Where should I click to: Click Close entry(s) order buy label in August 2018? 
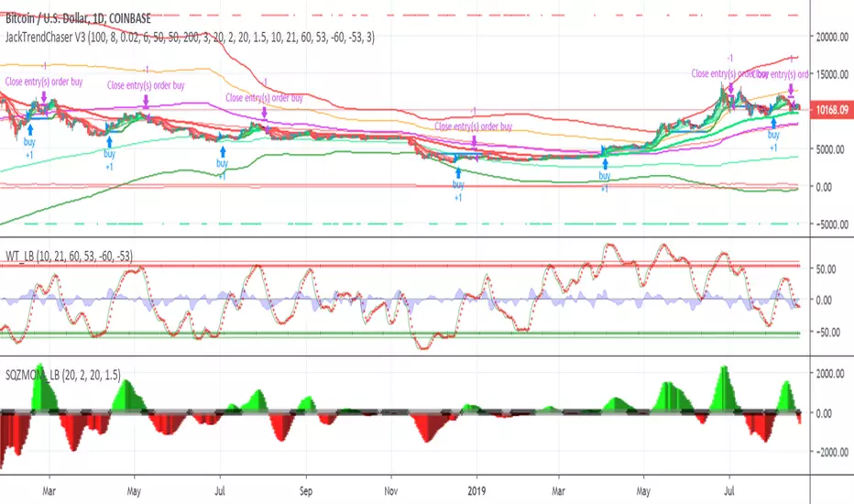click(264, 98)
